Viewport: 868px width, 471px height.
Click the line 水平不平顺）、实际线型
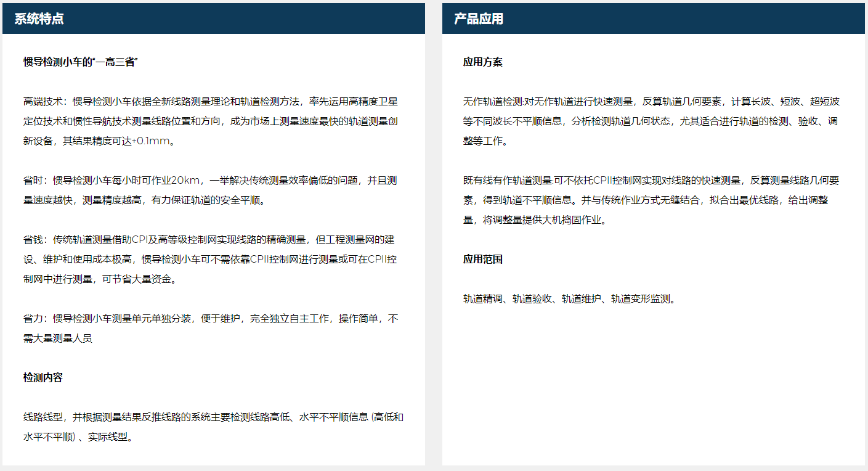(x=78, y=436)
